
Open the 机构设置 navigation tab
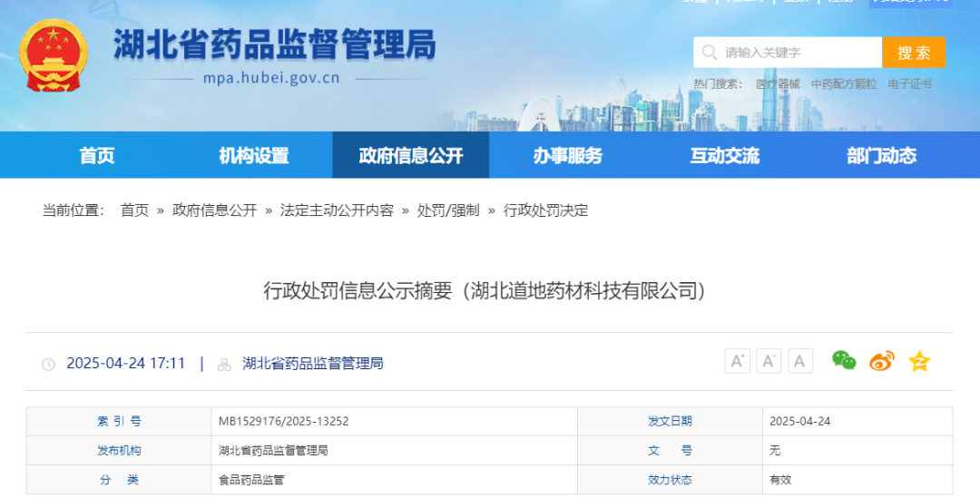click(254, 155)
